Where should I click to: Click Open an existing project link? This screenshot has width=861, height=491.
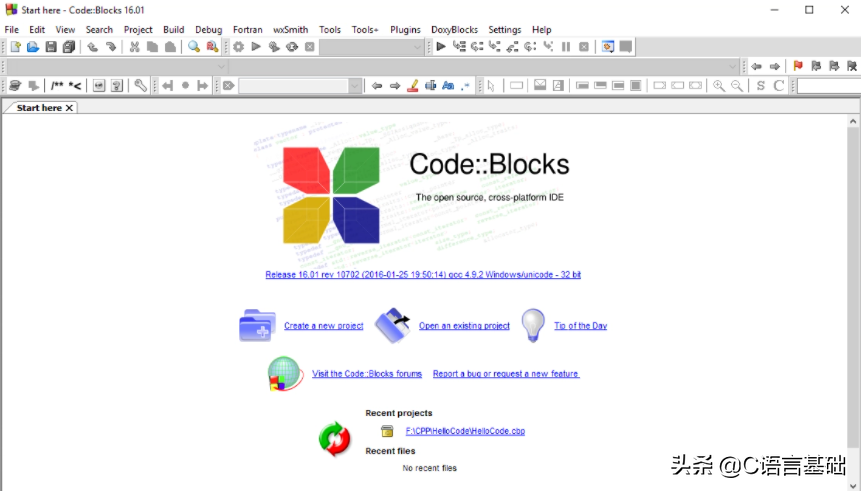[x=464, y=326]
